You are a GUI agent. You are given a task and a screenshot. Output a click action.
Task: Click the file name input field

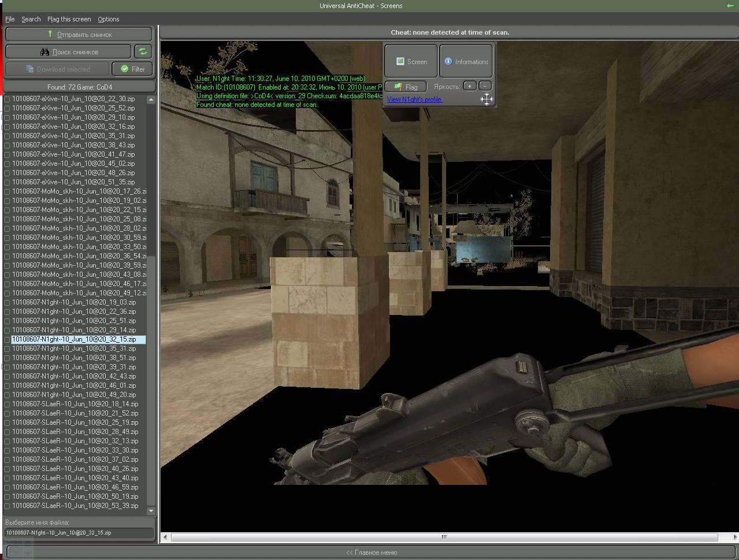[x=79, y=533]
